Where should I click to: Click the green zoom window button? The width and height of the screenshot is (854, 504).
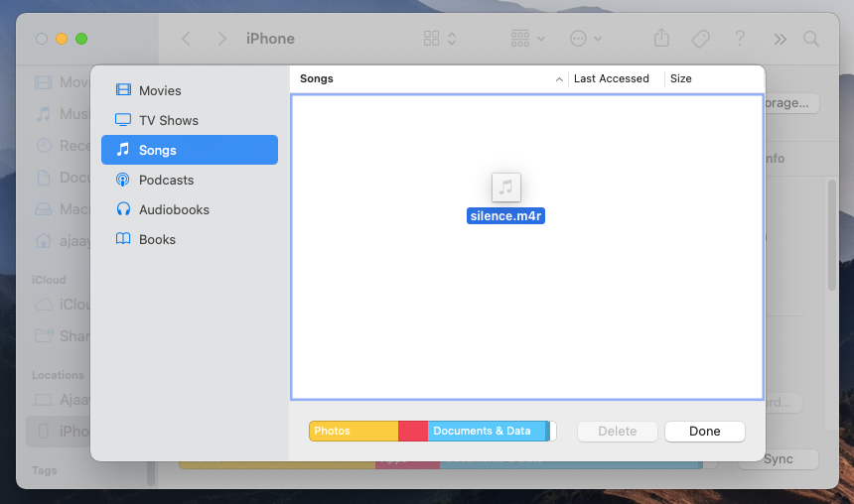pos(81,39)
